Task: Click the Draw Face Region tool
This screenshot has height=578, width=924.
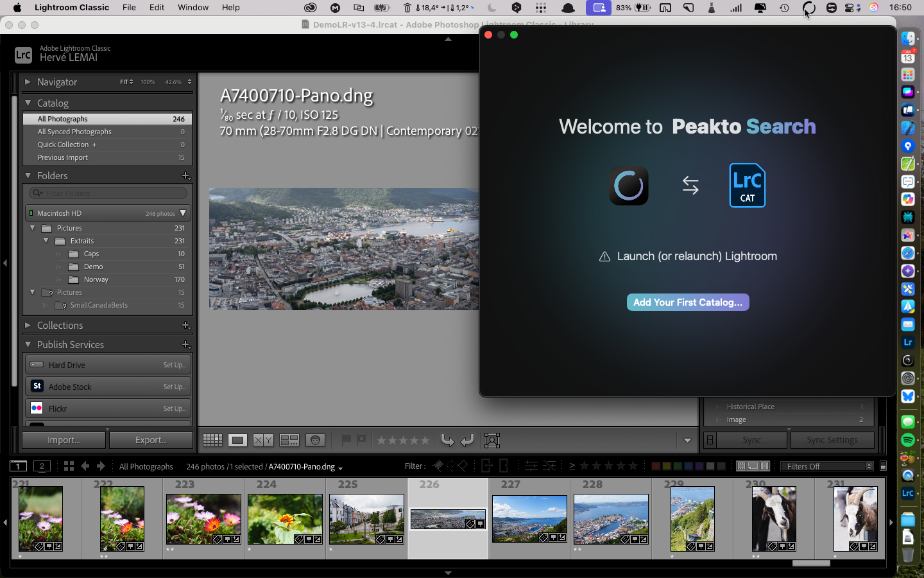Action: pyautogui.click(x=492, y=440)
